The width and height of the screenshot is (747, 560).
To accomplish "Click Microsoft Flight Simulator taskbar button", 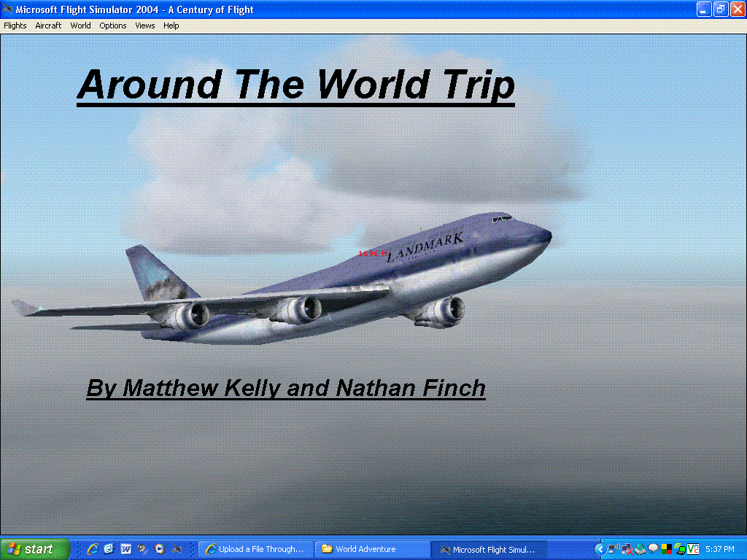I will (x=489, y=549).
